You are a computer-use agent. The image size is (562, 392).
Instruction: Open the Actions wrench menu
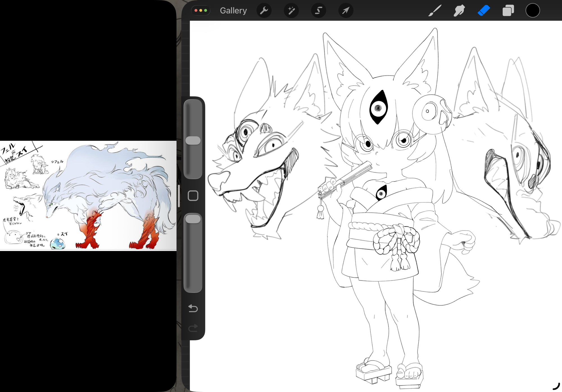[x=264, y=11]
